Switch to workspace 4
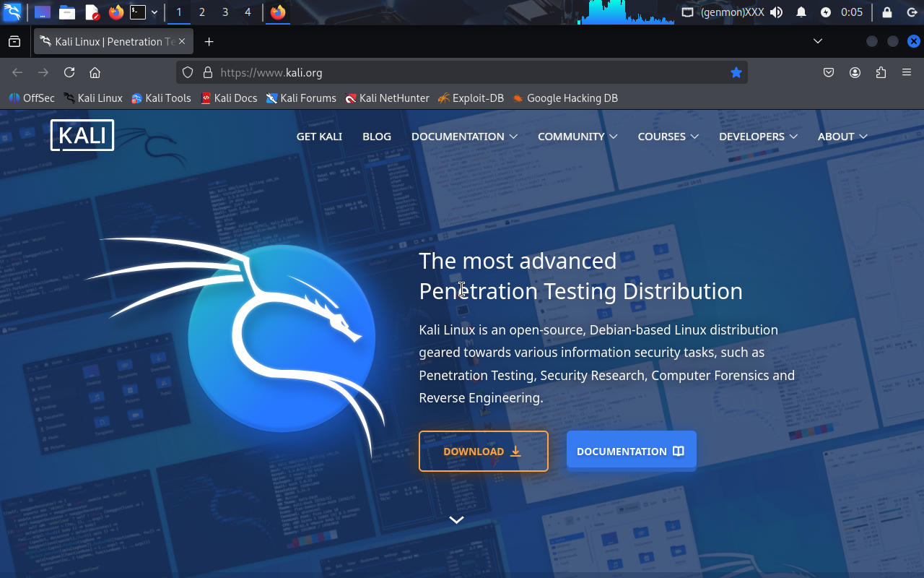This screenshot has height=578, width=924. [x=248, y=12]
